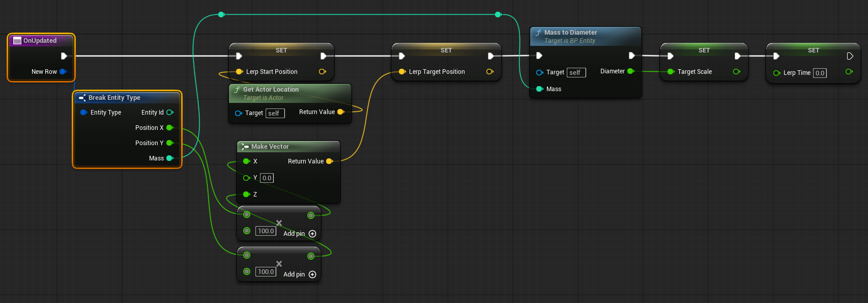
Task: Click the Target Scale input pin
Action: [x=671, y=72]
